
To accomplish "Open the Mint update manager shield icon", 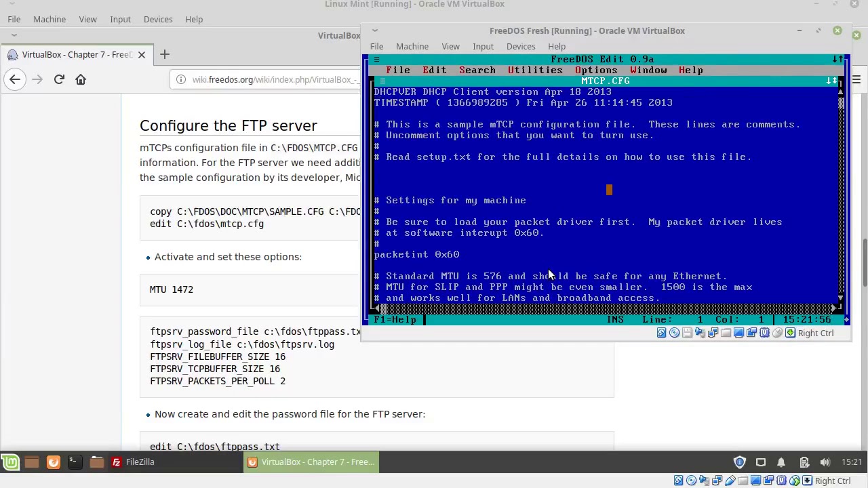I will click(x=739, y=462).
